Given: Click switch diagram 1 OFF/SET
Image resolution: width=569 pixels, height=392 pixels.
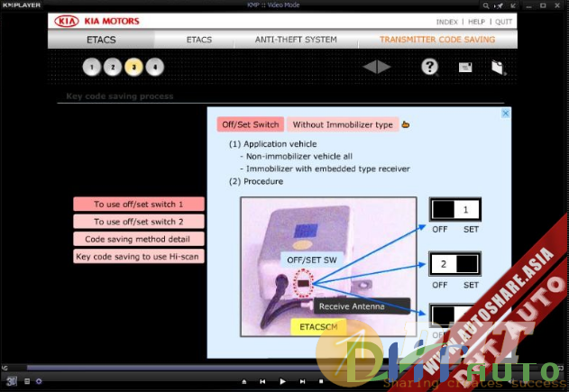Looking at the screenshot, I should click(x=455, y=209).
